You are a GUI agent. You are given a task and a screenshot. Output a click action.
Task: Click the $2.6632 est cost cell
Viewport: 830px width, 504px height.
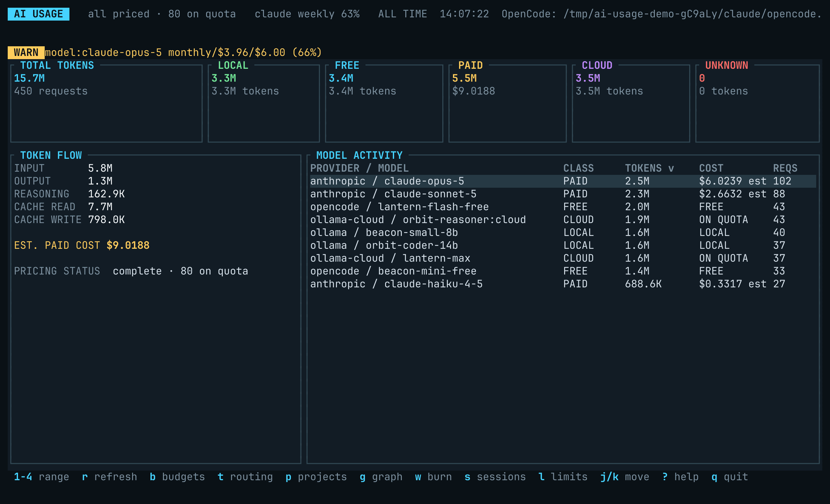pyautogui.click(x=733, y=194)
